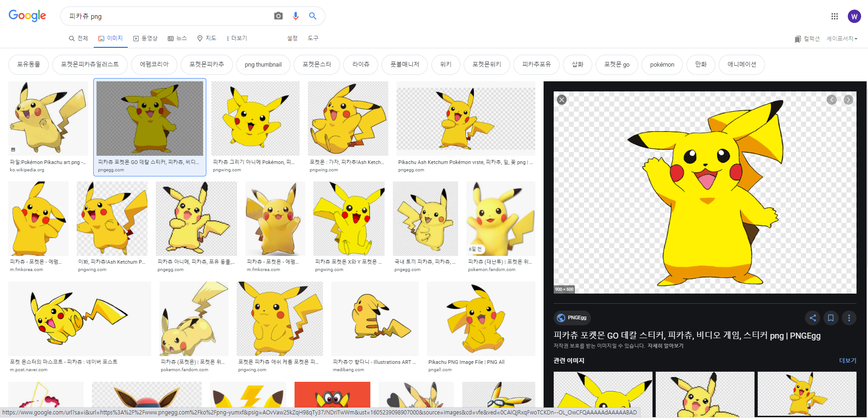The width and height of the screenshot is (868, 419).
Task: Open more options three-dot menu in preview
Action: (849, 318)
